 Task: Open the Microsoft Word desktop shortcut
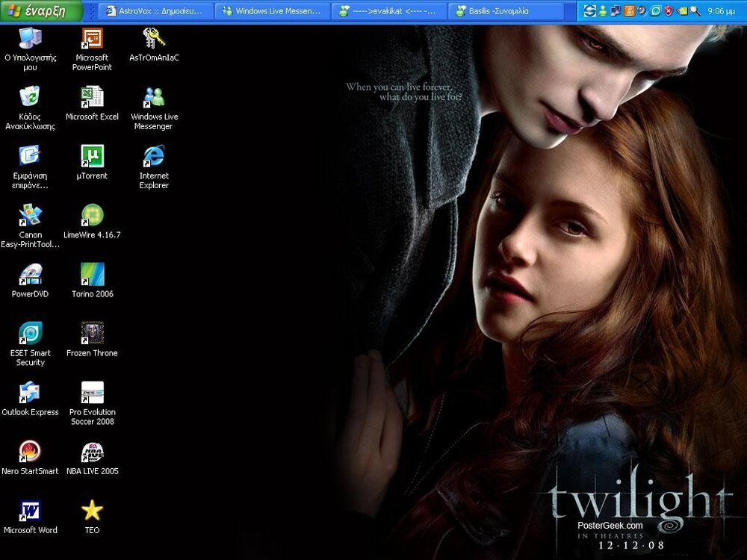tap(30, 511)
